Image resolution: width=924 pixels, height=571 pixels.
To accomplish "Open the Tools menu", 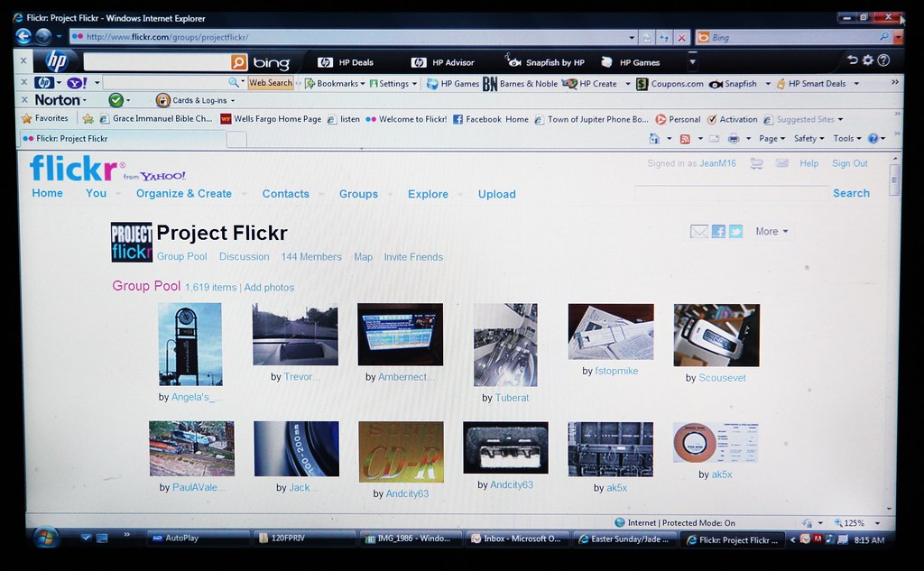I will click(846, 139).
